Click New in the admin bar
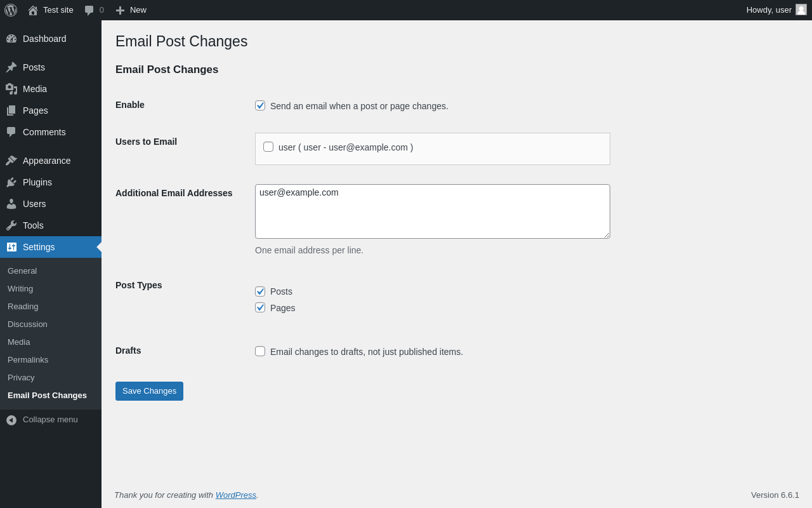812x508 pixels. pyautogui.click(x=138, y=10)
